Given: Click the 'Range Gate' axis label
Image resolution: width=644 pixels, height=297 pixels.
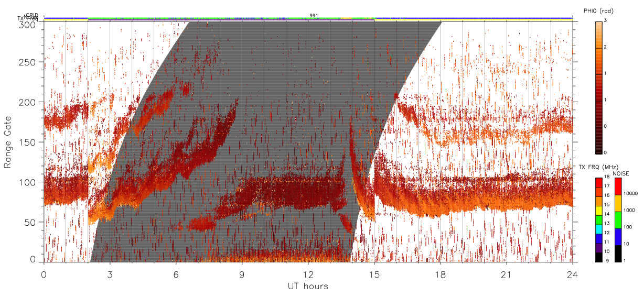Looking at the screenshot, I should point(8,142).
